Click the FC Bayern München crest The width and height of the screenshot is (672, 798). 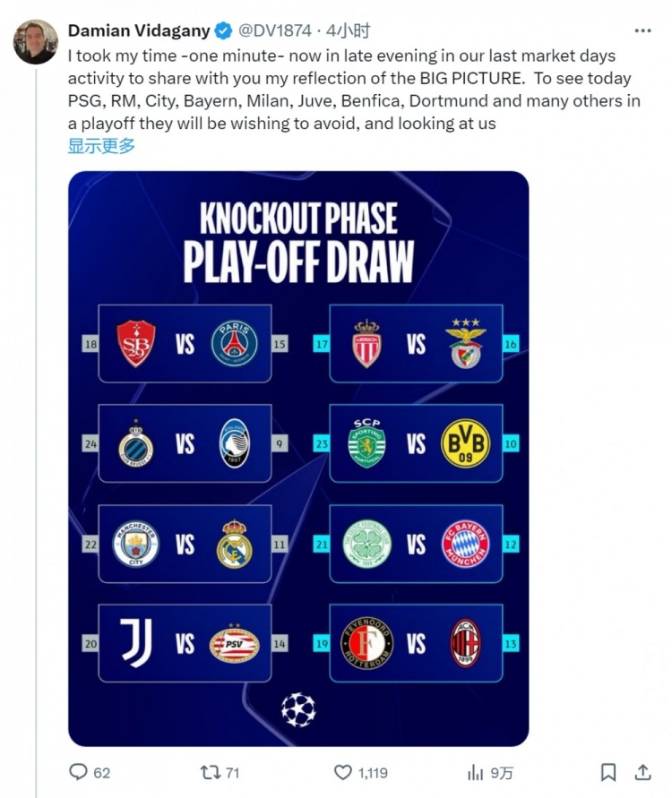466,544
